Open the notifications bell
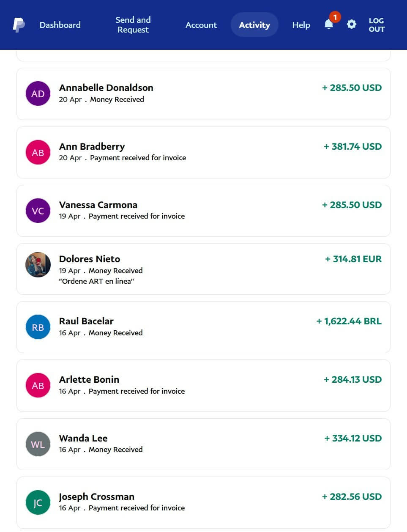 coord(329,25)
